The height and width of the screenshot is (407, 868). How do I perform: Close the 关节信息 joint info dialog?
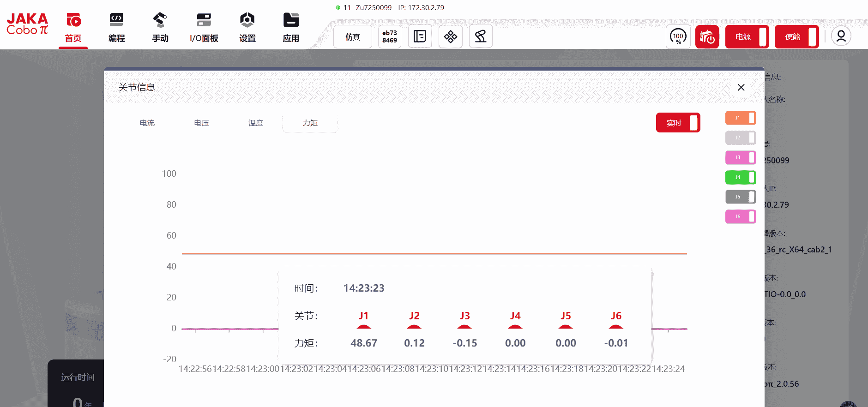point(741,88)
